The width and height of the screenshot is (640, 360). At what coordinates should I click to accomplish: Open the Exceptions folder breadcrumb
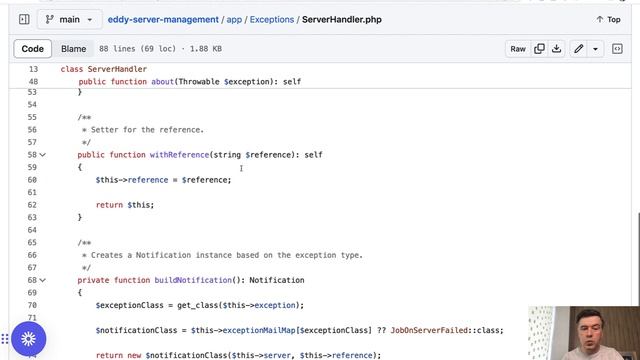coord(272,20)
